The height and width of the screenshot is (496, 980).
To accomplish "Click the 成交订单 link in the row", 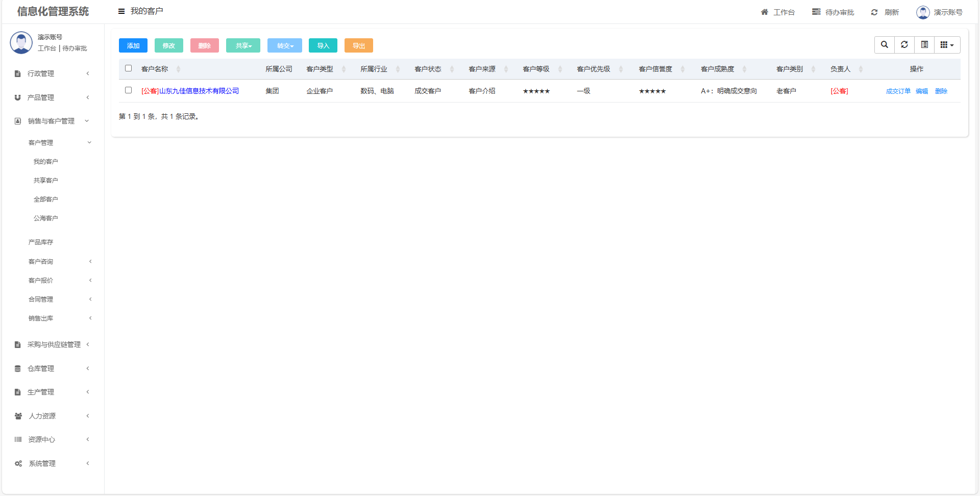I will (x=898, y=91).
